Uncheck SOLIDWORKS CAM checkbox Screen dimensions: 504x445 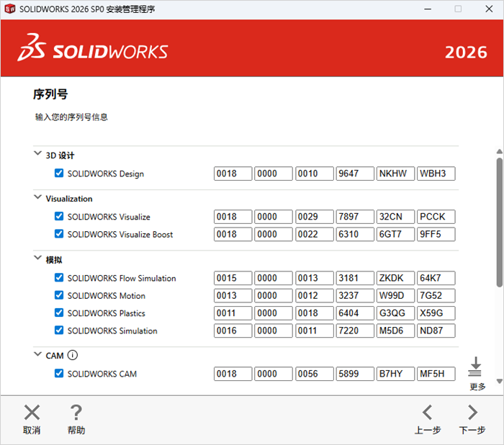point(59,373)
